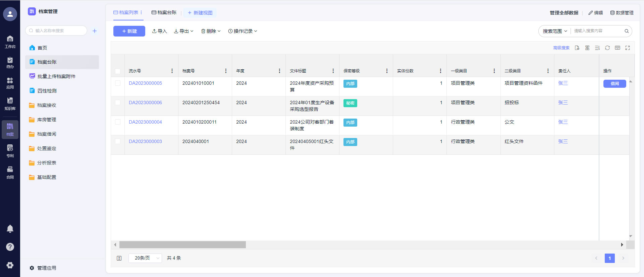Screen dimensions: 644x277
Task: Expand the 导出 dropdown
Action: tap(184, 31)
